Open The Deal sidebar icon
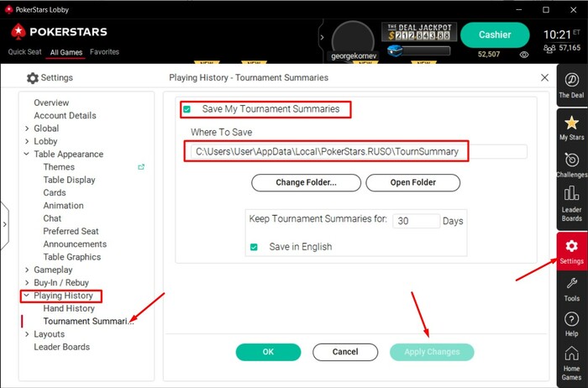The height and width of the screenshot is (388, 588). 571,86
